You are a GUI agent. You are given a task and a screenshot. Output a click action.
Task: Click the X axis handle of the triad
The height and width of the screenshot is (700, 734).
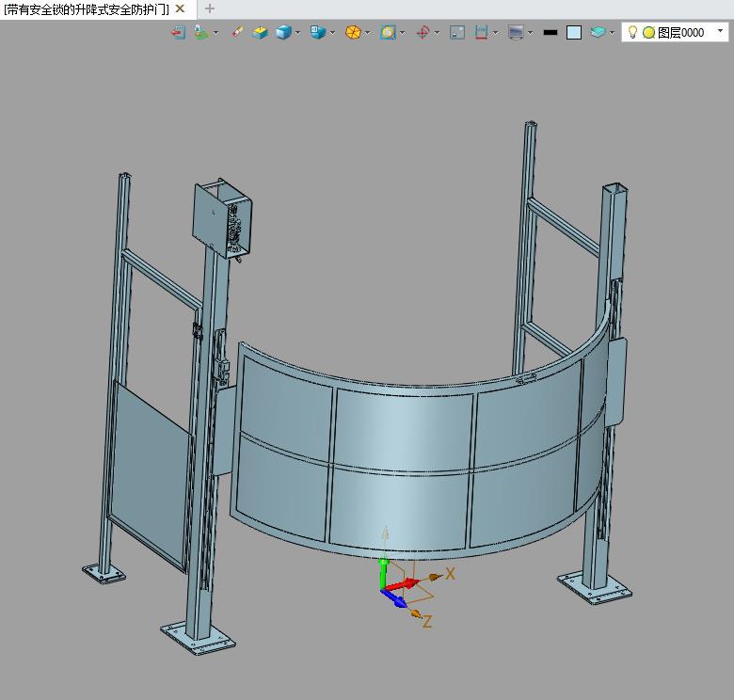(x=436, y=577)
